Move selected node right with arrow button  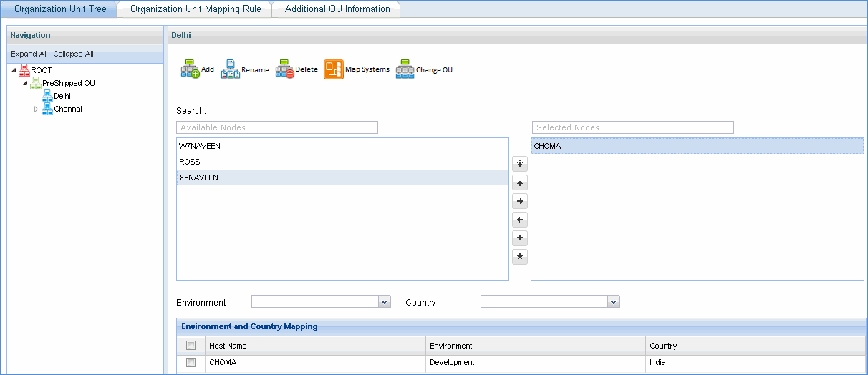521,202
